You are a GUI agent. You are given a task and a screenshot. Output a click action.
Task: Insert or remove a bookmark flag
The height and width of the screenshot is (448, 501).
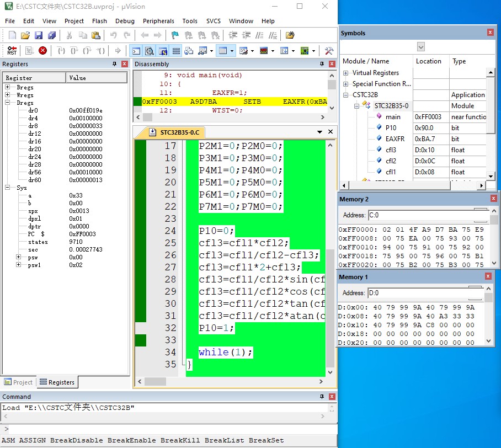point(175,35)
